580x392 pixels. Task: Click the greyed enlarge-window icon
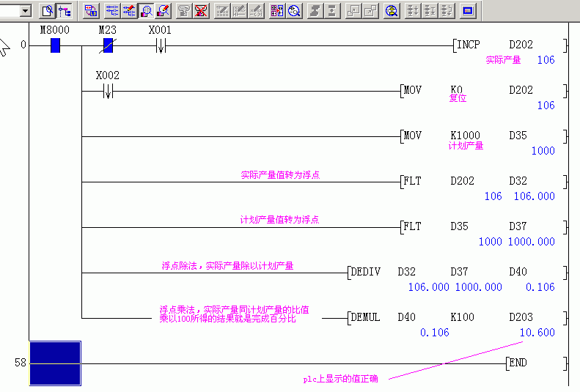pyautogui.click(x=370, y=11)
